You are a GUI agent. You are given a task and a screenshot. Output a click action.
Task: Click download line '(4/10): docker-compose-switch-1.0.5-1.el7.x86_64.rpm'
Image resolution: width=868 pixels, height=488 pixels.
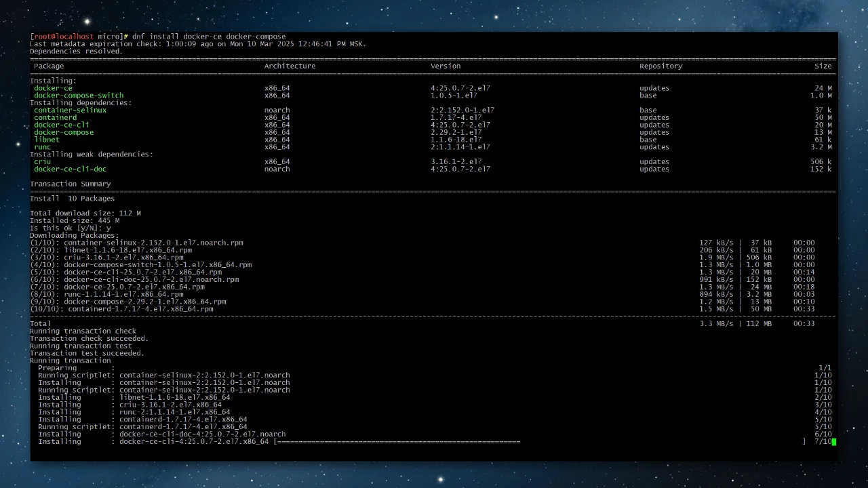pos(141,265)
